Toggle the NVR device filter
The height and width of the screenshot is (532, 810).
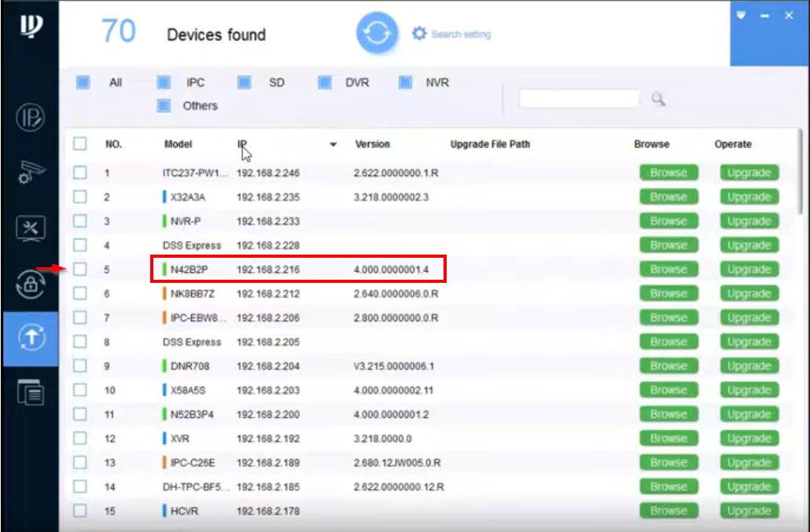[406, 83]
